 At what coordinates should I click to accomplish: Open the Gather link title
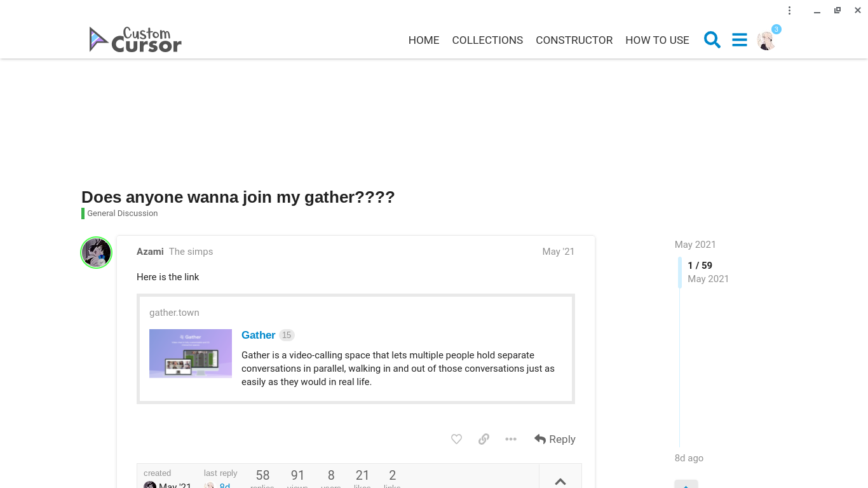click(x=259, y=335)
